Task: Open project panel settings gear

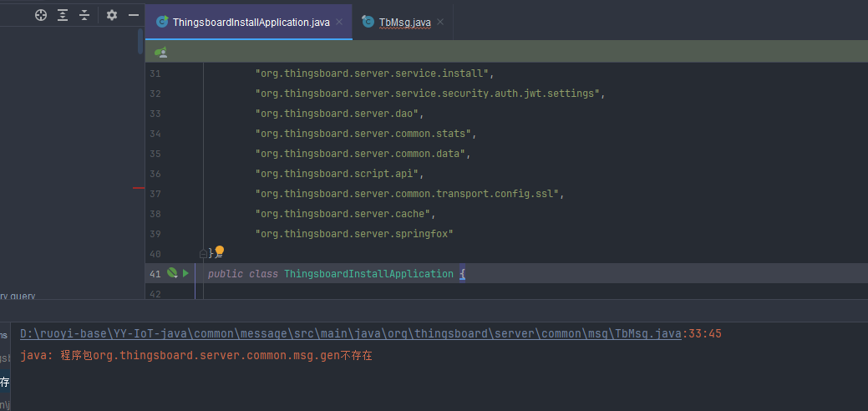Action: (x=111, y=15)
